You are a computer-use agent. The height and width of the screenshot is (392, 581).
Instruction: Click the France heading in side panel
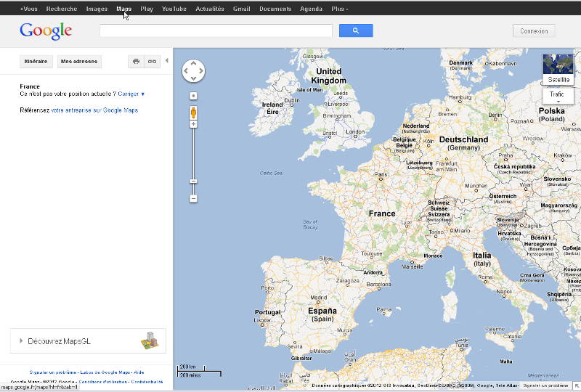30,86
